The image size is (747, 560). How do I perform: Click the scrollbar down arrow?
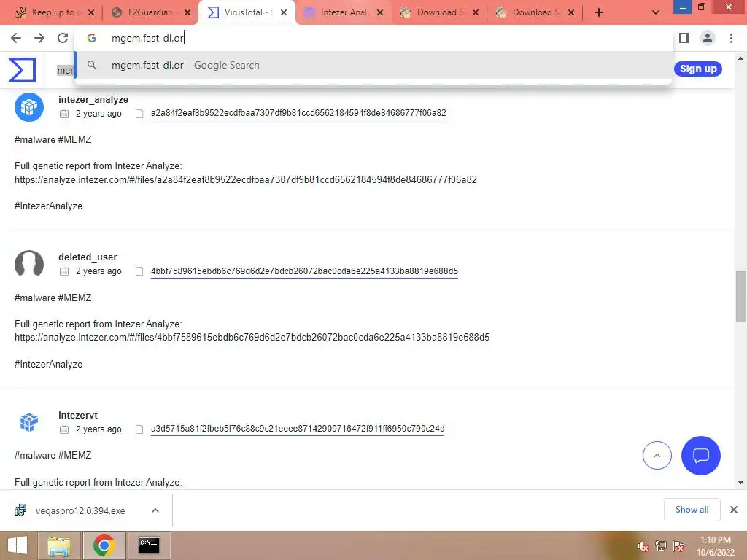pos(740,483)
